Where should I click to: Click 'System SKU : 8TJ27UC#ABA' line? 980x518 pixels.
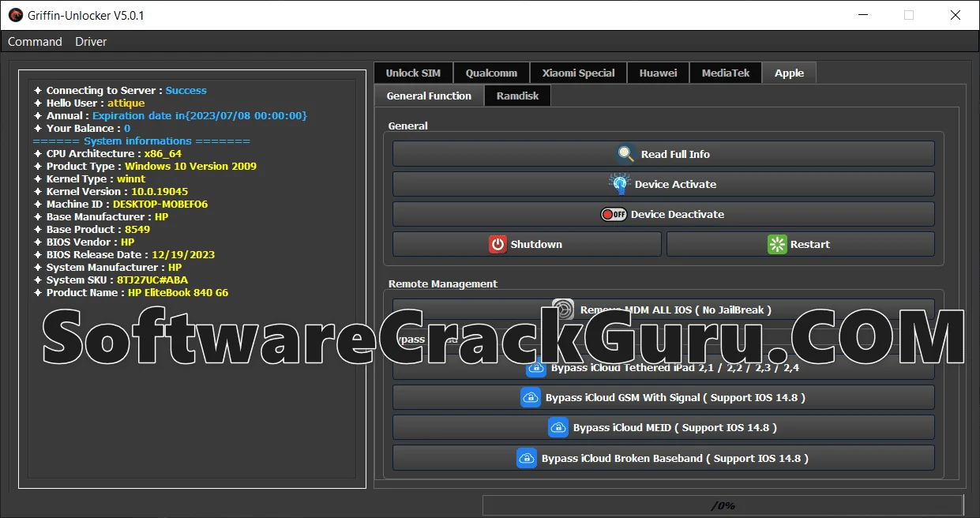tap(111, 280)
